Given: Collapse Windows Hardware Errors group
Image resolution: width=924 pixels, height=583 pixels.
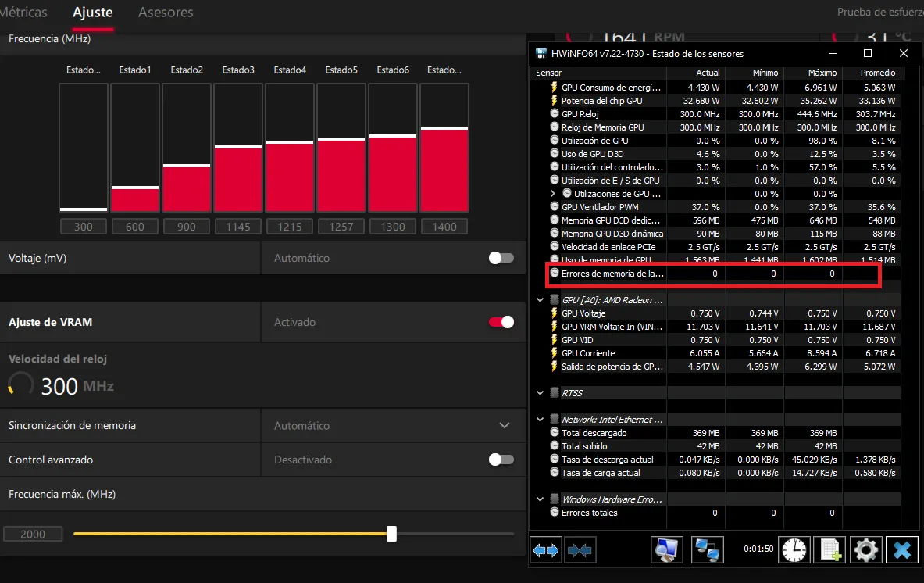Looking at the screenshot, I should (x=540, y=499).
